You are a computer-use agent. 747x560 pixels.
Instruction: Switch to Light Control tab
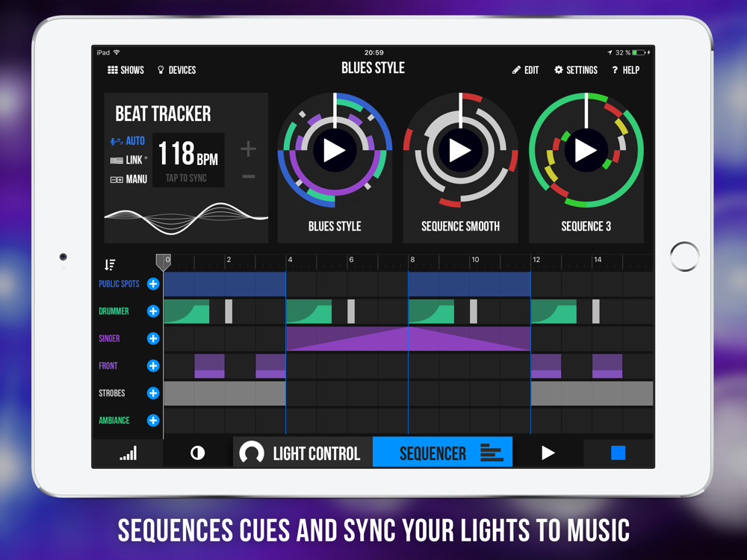[303, 453]
